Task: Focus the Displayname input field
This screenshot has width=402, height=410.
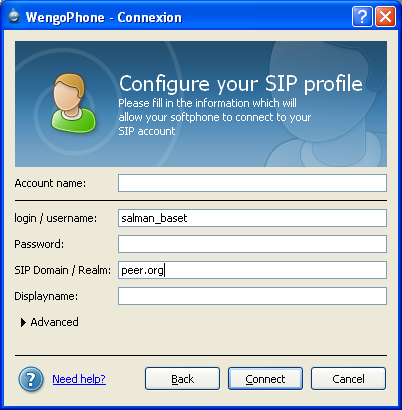Action: click(252, 296)
